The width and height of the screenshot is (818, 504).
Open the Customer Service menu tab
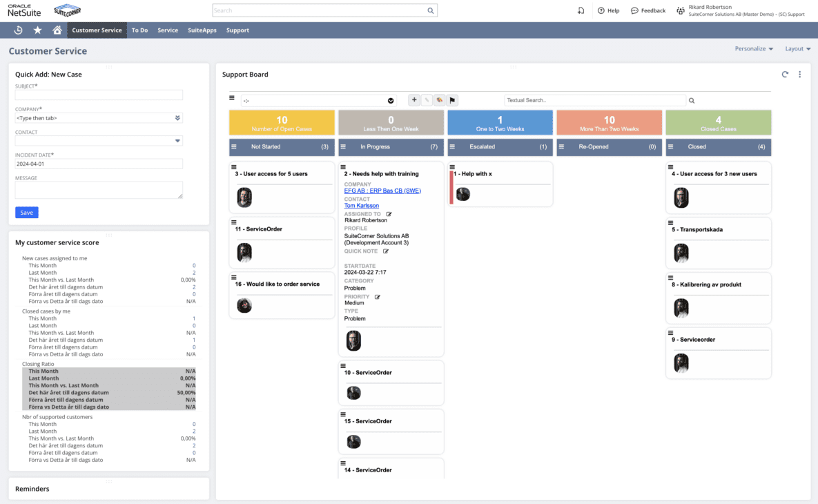pos(97,30)
